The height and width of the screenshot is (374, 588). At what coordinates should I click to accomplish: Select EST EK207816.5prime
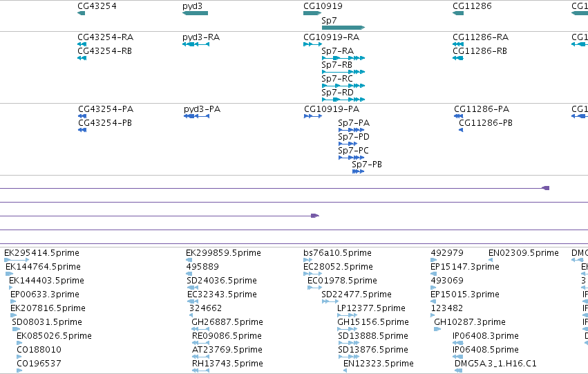(x=14, y=315)
